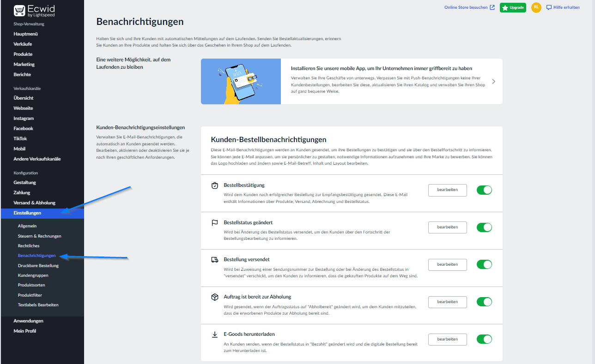
Task: Click the star icon on Upgrade button
Action: 505,8
